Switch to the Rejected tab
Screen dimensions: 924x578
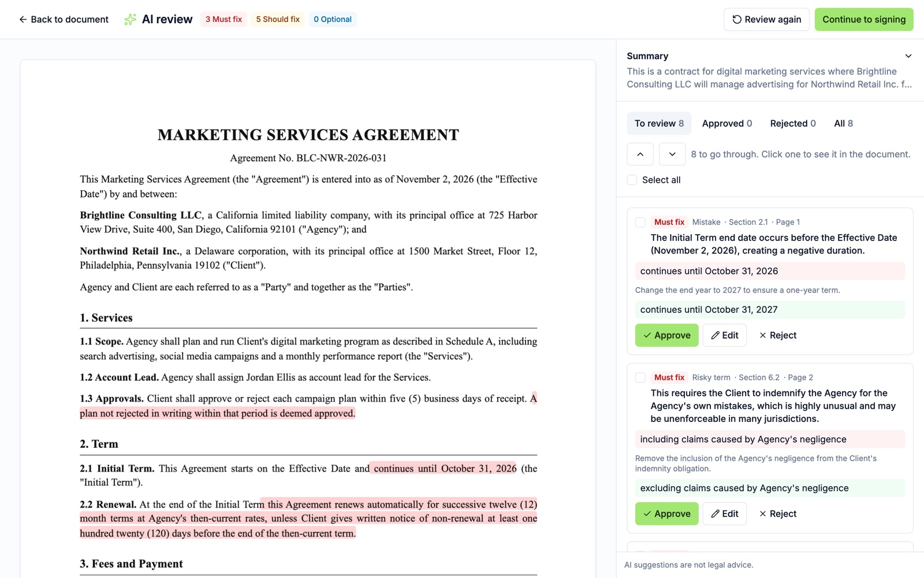pyautogui.click(x=793, y=124)
